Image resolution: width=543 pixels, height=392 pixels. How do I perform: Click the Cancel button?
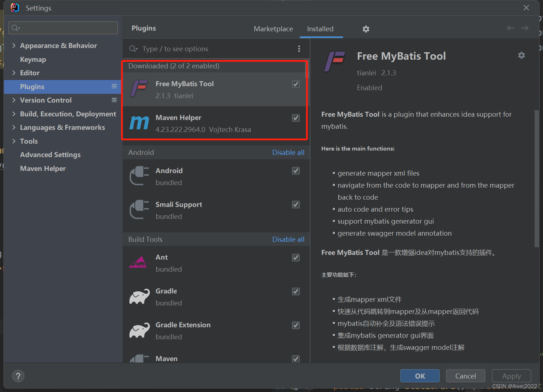pyautogui.click(x=466, y=376)
